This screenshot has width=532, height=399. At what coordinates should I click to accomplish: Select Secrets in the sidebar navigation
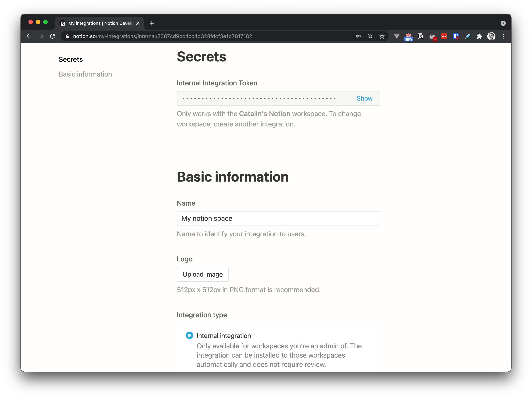70,60
